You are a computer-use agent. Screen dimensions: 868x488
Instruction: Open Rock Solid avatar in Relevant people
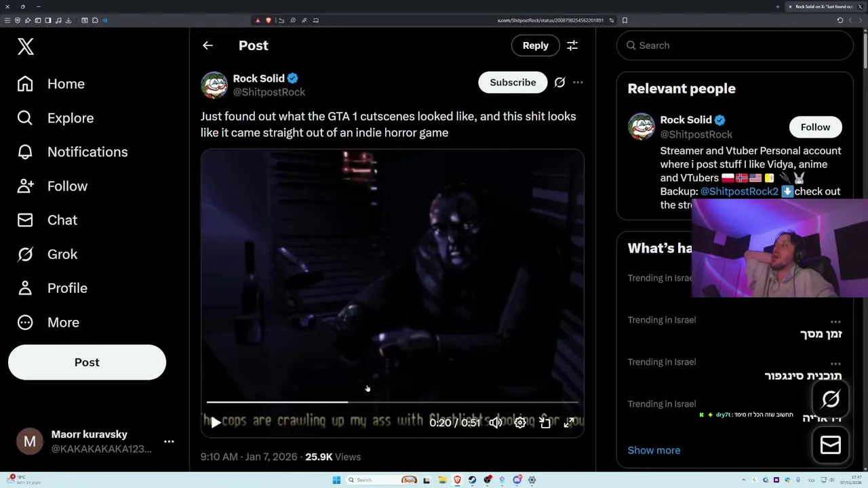[641, 127]
